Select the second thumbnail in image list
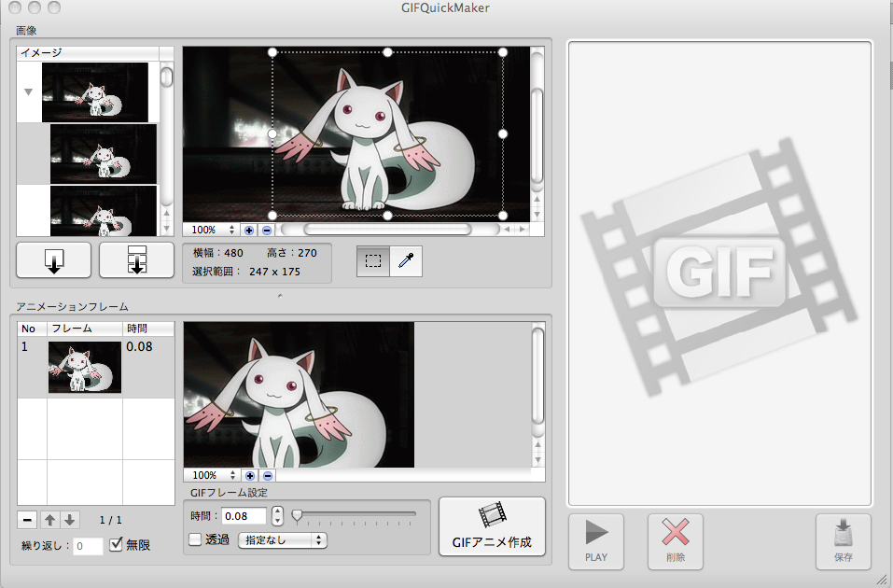Viewport: 893px width, 588px height. tap(103, 154)
